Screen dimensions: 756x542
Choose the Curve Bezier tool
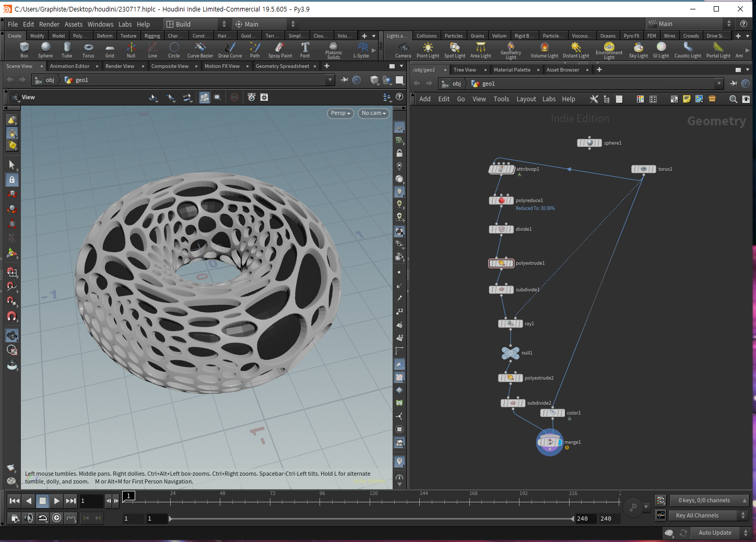tap(200, 50)
